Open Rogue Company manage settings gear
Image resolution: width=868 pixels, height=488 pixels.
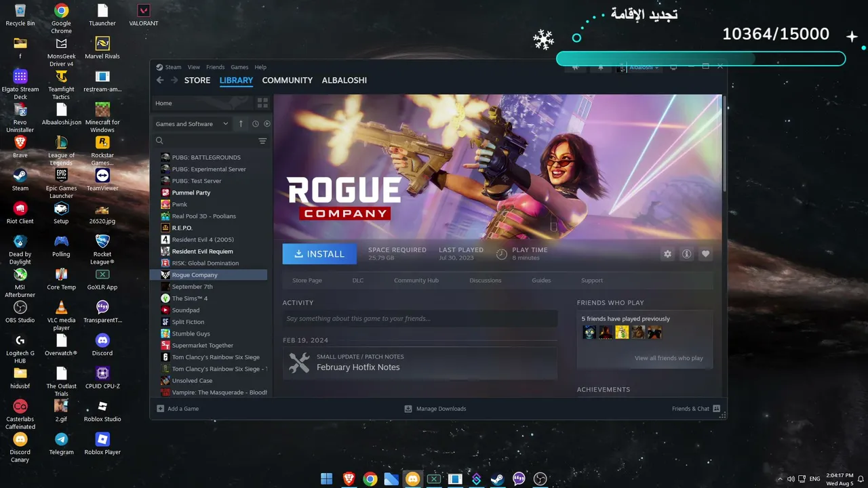pos(668,253)
